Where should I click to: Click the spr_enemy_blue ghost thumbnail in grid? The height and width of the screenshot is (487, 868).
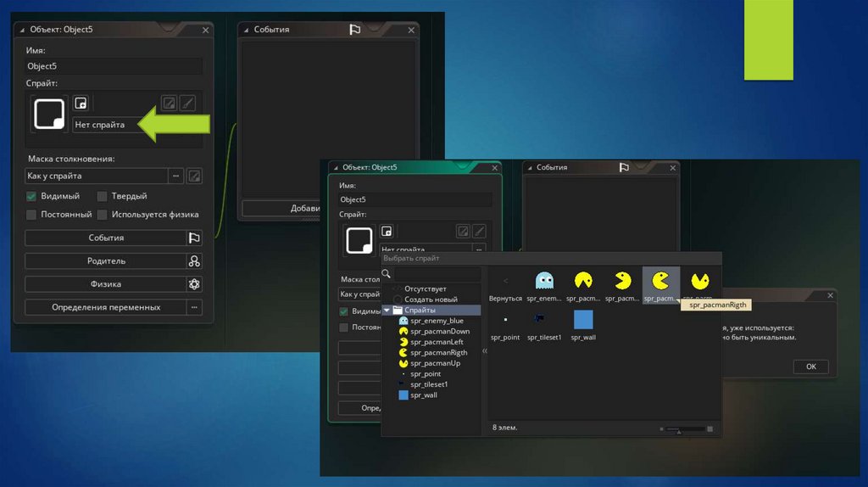pyautogui.click(x=543, y=281)
